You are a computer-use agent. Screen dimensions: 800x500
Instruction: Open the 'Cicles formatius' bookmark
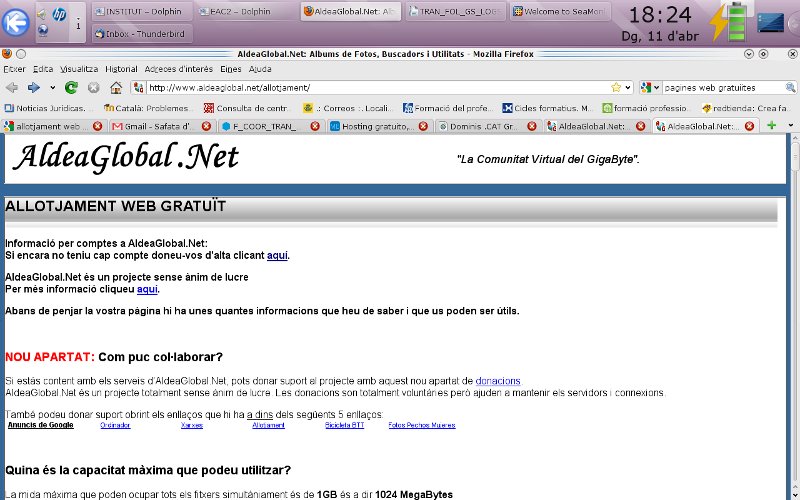547,108
